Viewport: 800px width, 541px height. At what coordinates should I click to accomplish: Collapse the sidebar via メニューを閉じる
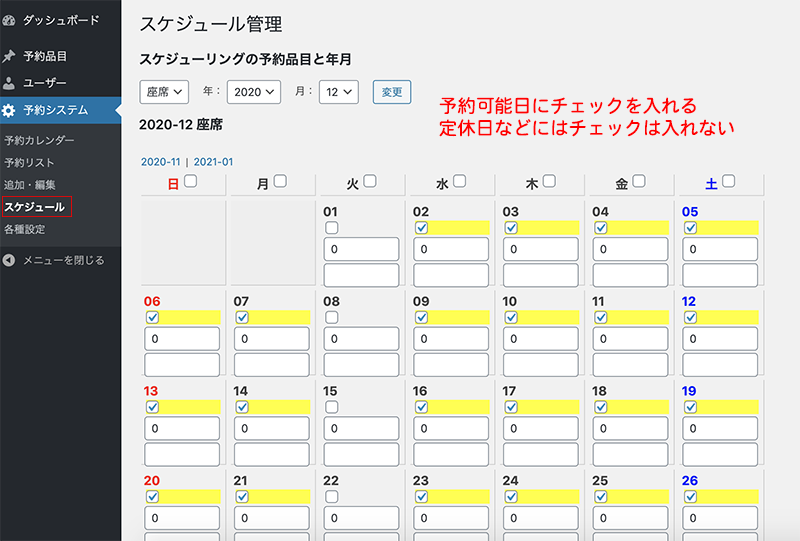[x=63, y=260]
